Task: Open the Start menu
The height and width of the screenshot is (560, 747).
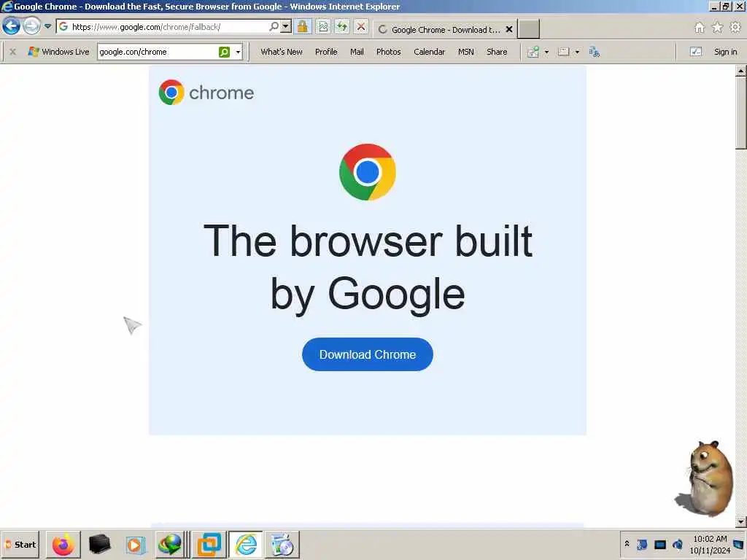Action: (20, 545)
